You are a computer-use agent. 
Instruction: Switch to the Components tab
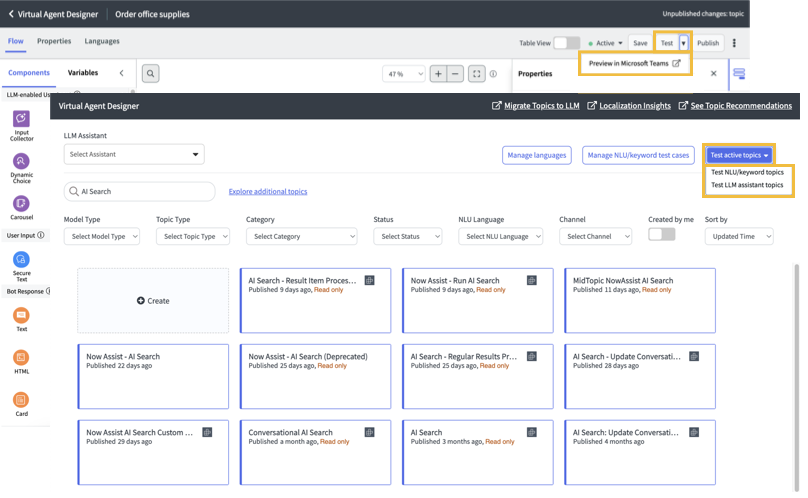tap(29, 73)
